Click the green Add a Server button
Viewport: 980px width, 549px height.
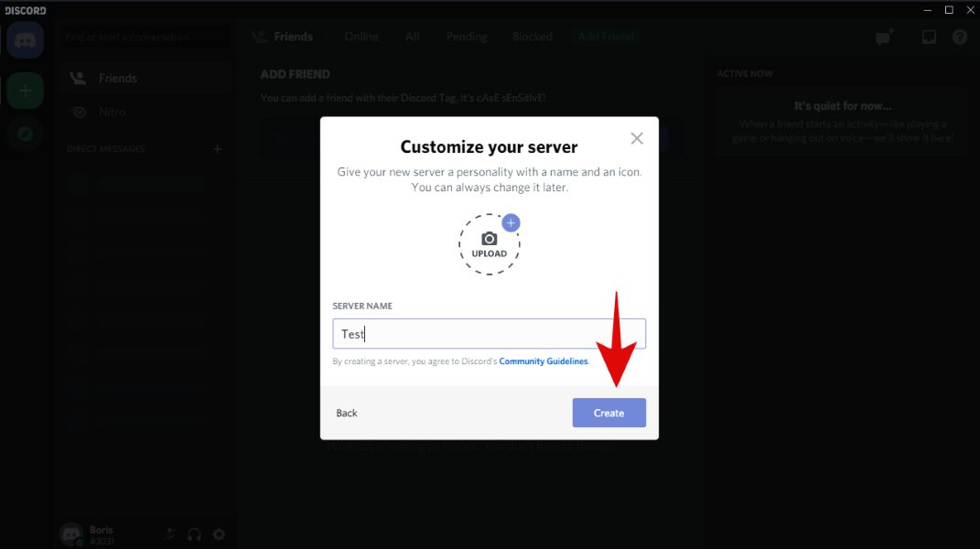[25, 91]
